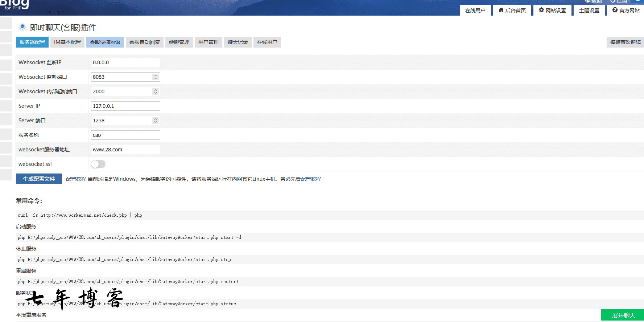
Task: Adjust the 监听端口 8083 spinner arrows
Action: [156, 77]
